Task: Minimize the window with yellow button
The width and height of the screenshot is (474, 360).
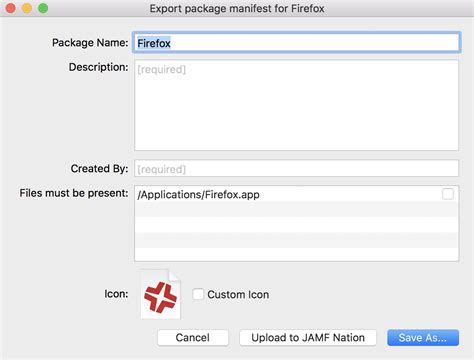Action: coord(27,8)
